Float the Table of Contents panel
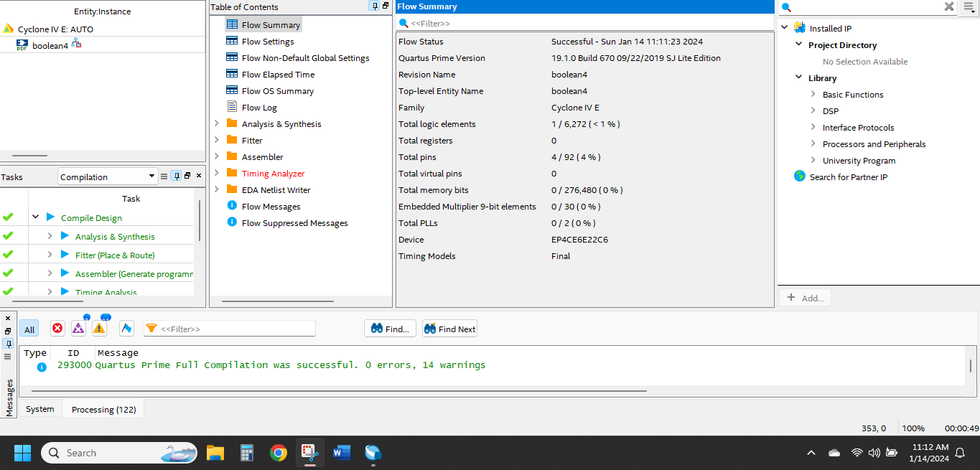This screenshot has height=470, width=980. pyautogui.click(x=386, y=6)
